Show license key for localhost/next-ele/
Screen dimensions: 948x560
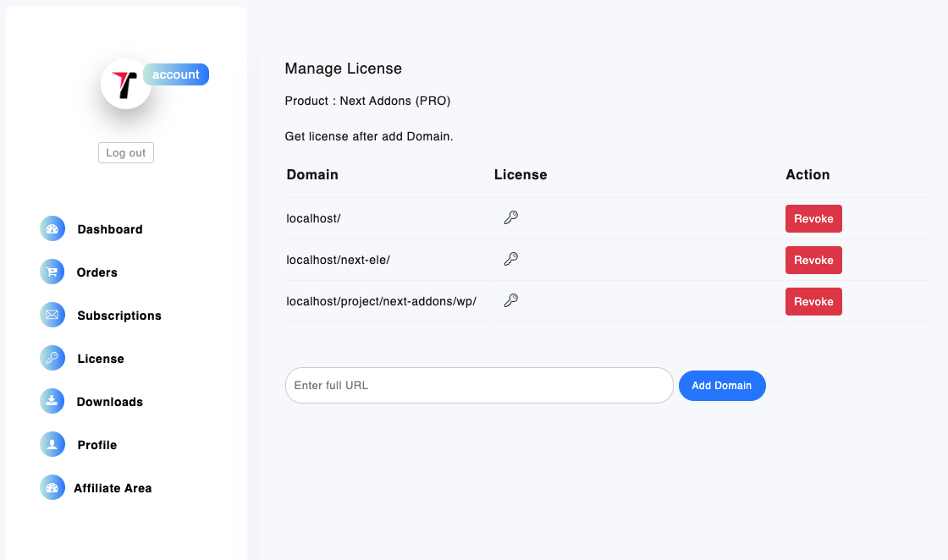(x=510, y=260)
